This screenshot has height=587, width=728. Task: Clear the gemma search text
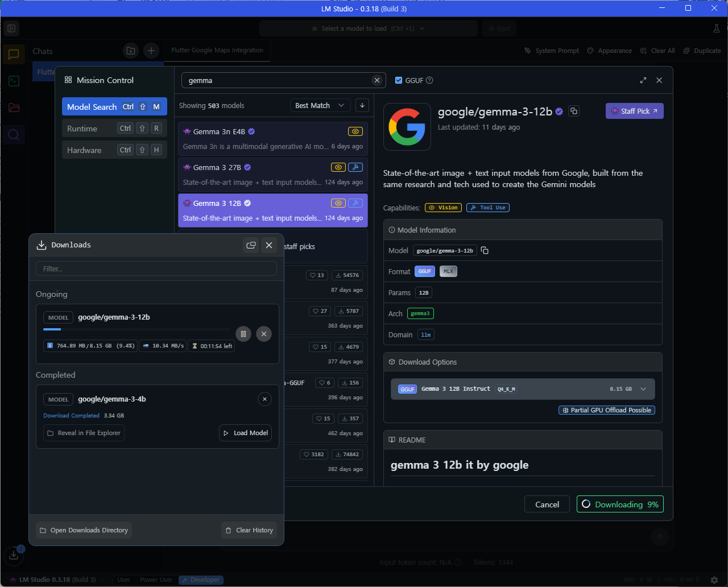click(x=377, y=80)
